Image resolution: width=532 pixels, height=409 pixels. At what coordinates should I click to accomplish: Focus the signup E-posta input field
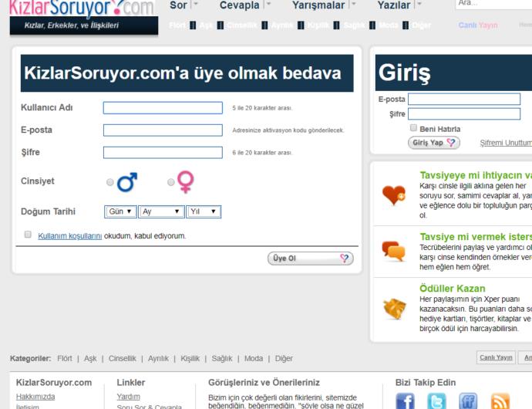[x=163, y=130]
